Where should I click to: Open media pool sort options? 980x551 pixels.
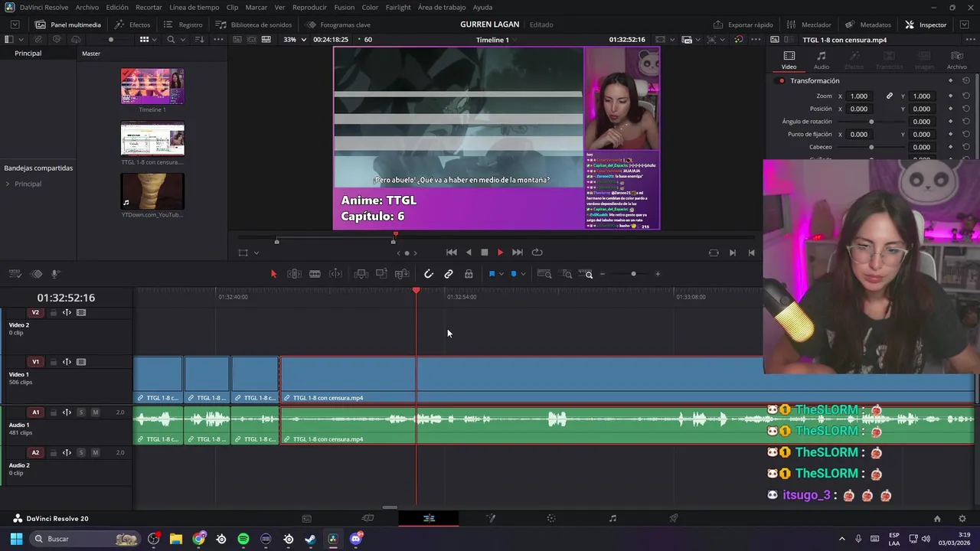(200, 39)
